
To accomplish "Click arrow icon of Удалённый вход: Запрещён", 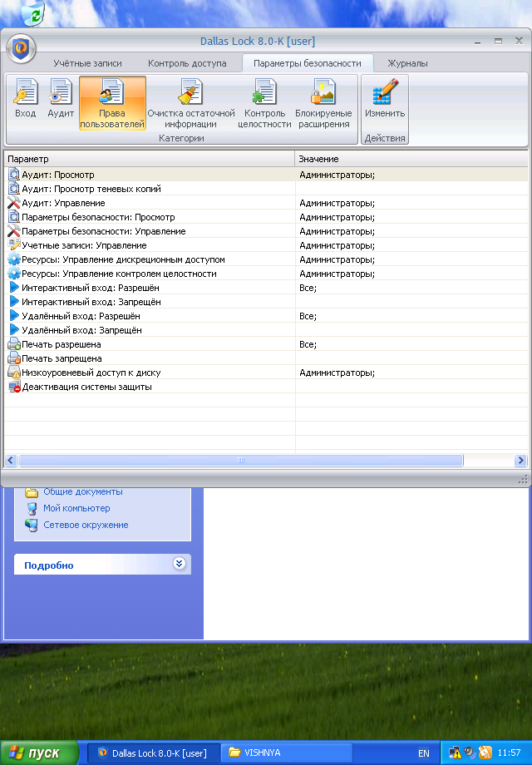I will [x=14, y=330].
